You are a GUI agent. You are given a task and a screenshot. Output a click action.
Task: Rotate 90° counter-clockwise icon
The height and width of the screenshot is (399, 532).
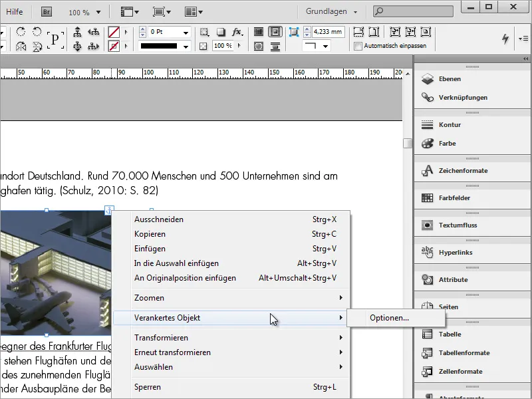[x=37, y=32]
